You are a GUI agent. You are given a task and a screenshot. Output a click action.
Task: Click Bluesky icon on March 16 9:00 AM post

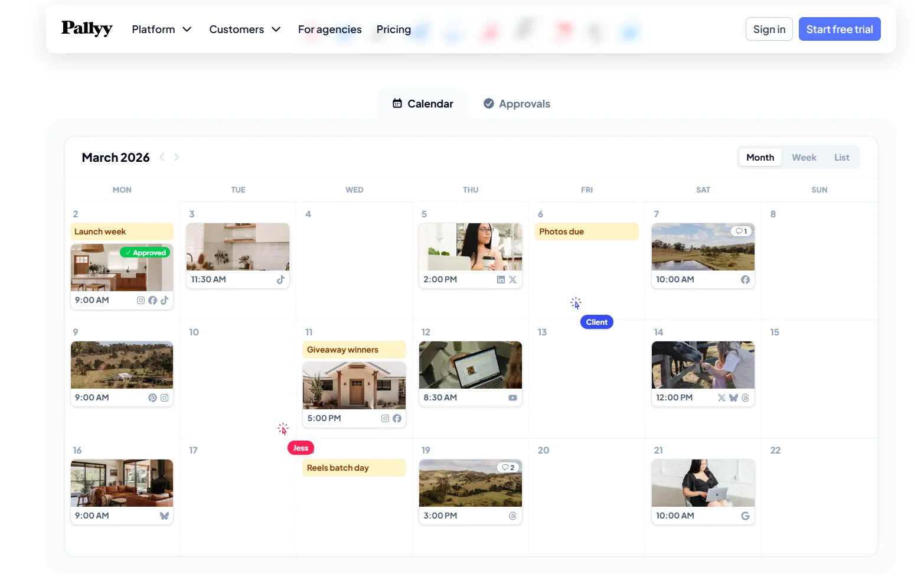164,516
